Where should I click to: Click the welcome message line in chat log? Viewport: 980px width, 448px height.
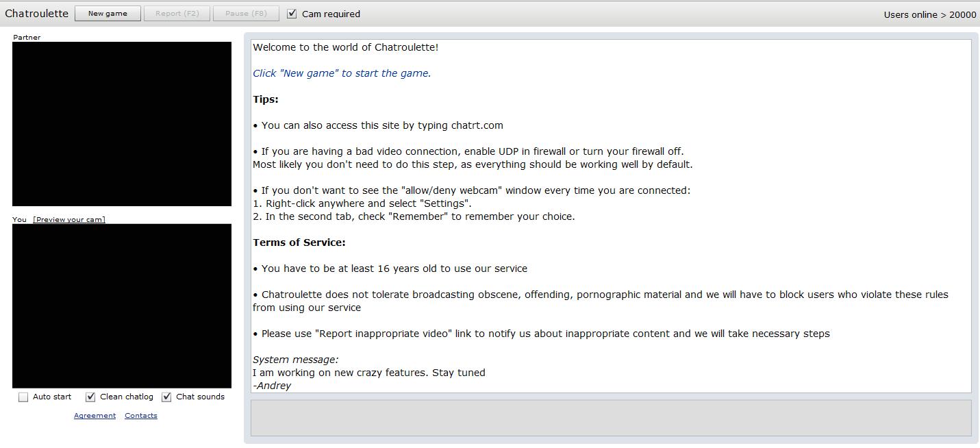(x=346, y=47)
